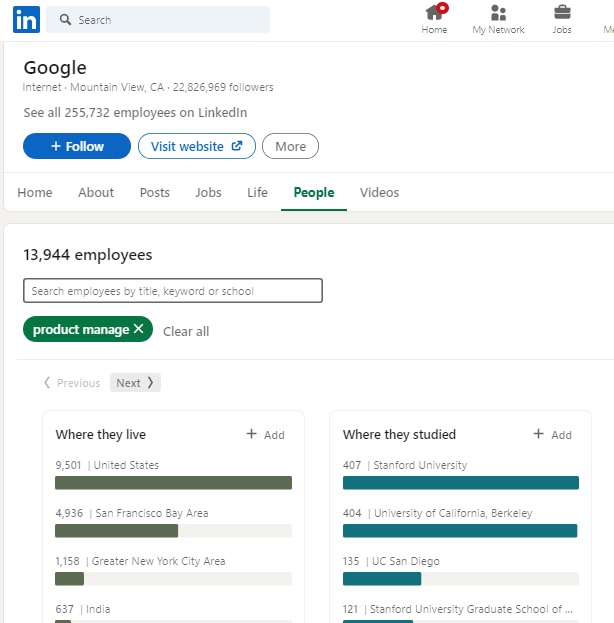Switch to the company Jobs tab
The width and height of the screenshot is (614, 623).
(208, 193)
